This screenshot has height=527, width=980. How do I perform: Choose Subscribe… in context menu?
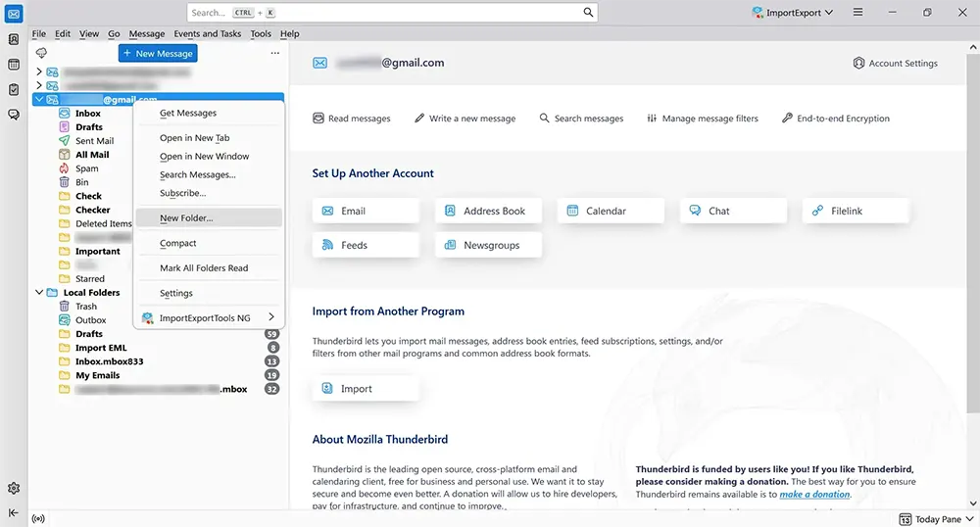tap(210, 193)
